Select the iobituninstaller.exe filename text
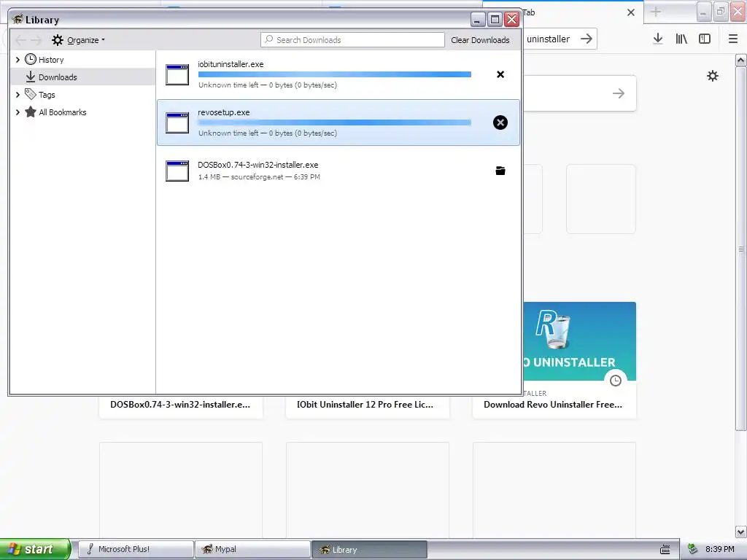This screenshot has width=747, height=560. (x=231, y=64)
